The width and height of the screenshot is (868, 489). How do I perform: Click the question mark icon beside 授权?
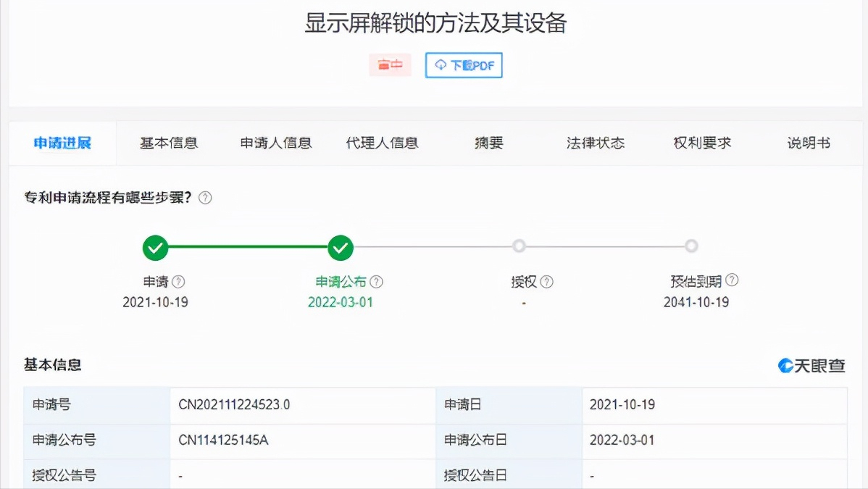pyautogui.click(x=548, y=282)
